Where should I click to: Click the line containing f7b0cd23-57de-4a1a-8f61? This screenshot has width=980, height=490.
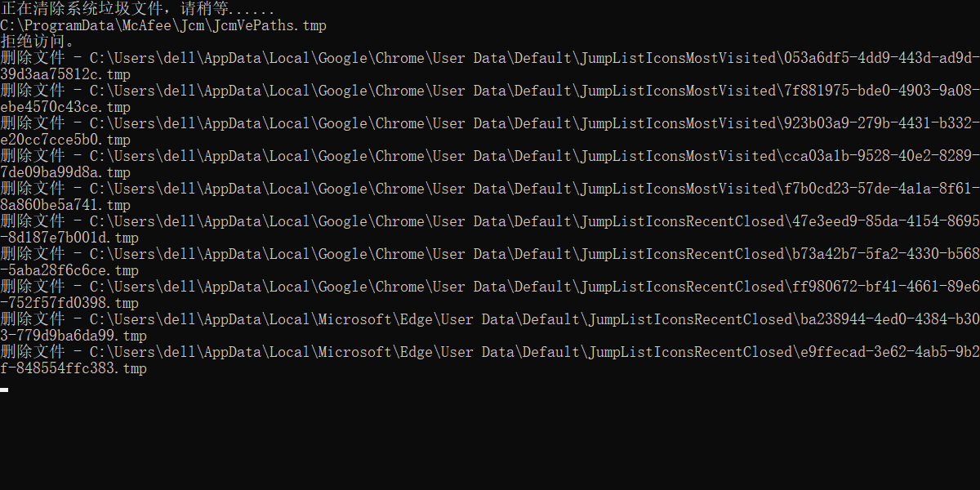click(x=490, y=189)
